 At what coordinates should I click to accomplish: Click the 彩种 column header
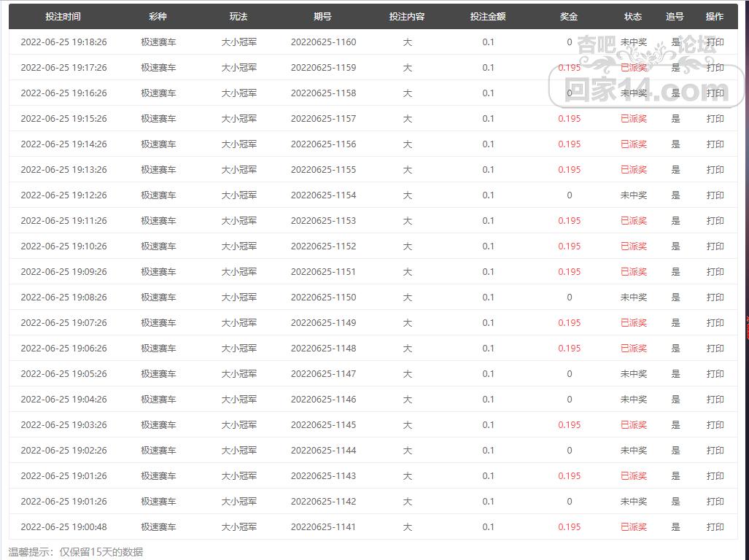158,17
